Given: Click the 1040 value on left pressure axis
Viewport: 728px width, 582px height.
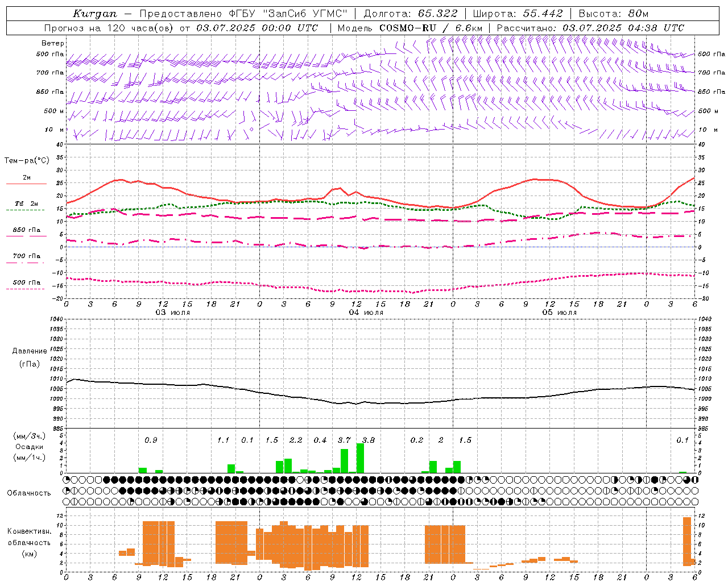Looking at the screenshot, I should click(56, 319).
